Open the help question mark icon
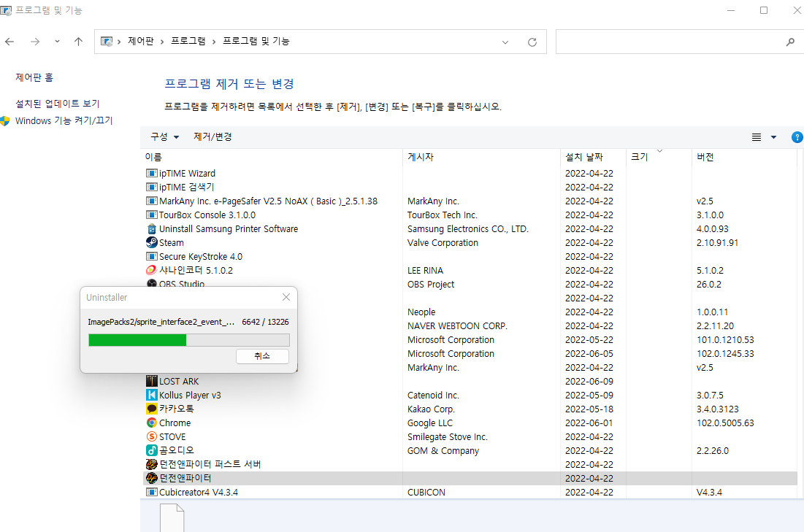 (x=797, y=137)
